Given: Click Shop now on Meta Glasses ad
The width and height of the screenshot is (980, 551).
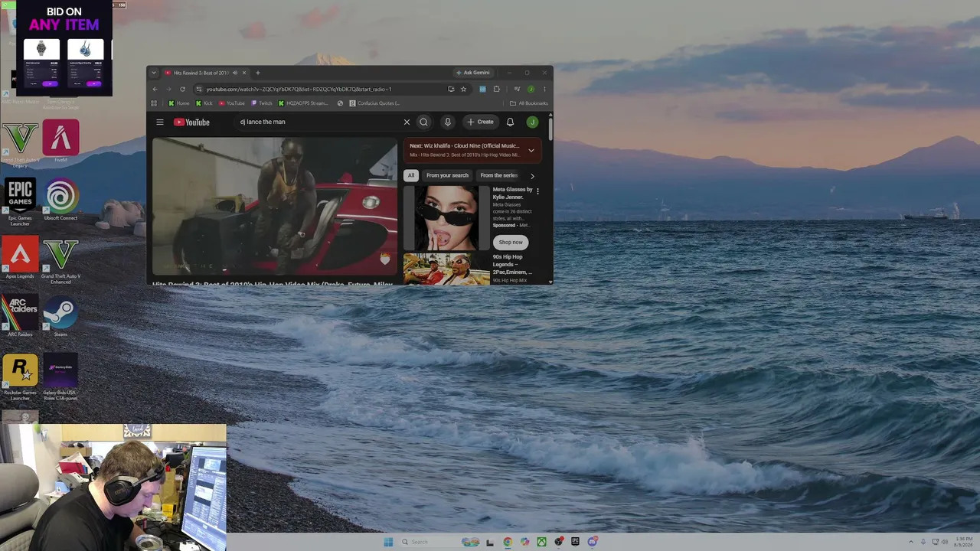Looking at the screenshot, I should click(x=511, y=242).
